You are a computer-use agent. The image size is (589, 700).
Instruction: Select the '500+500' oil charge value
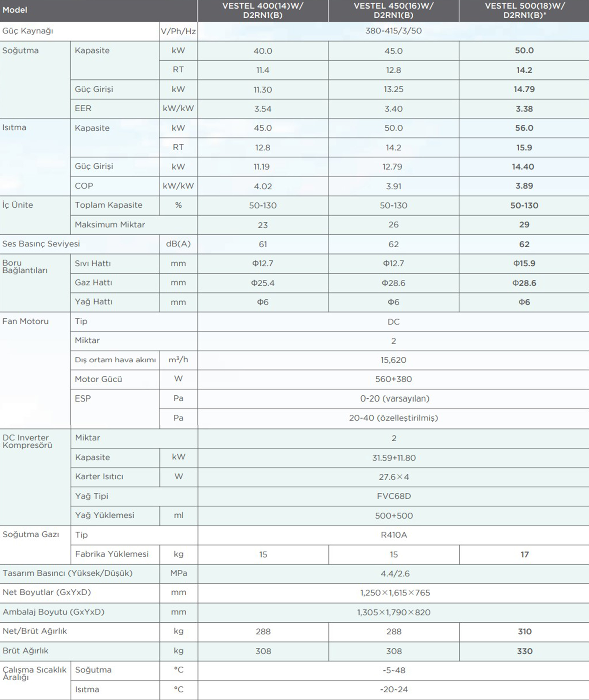coord(394,516)
